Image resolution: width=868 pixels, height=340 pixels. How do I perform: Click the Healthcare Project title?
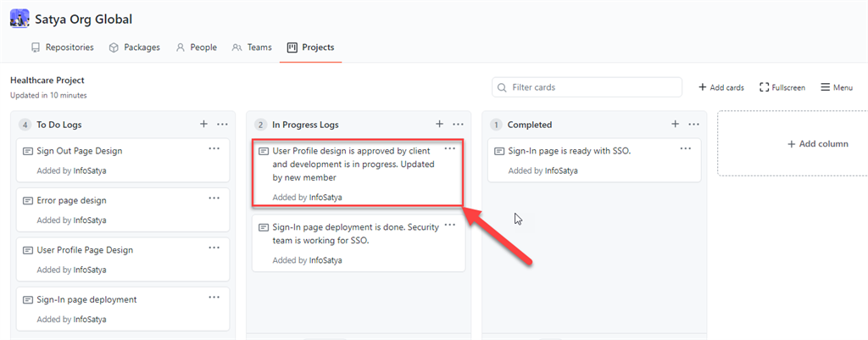pos(47,81)
